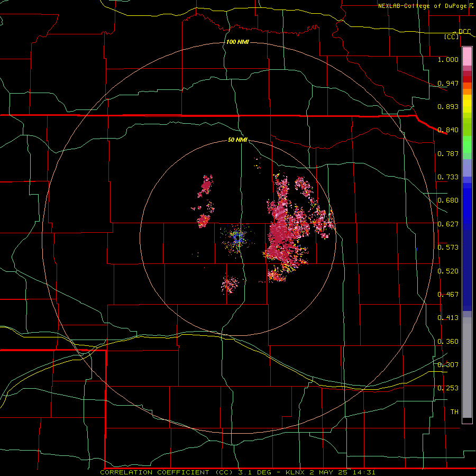Click the 0.413 scale value
The height and width of the screenshot is (476, 476).
pyautogui.click(x=448, y=318)
